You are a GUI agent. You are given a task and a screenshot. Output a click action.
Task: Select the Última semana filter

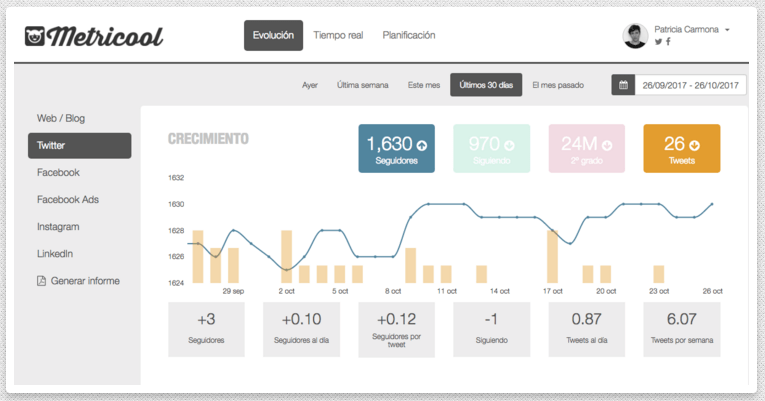tap(362, 85)
